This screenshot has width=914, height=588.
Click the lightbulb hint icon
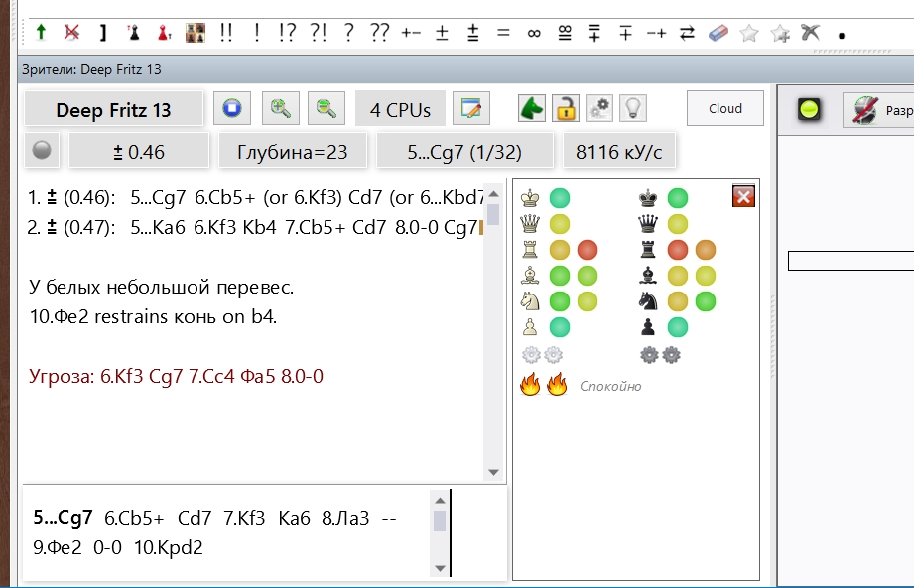tap(632, 108)
